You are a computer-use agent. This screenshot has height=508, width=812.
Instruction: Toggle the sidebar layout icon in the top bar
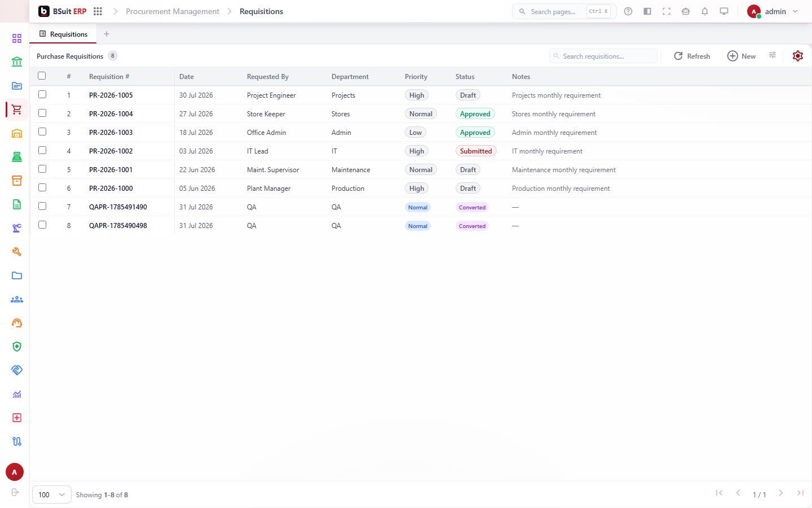[x=647, y=11]
